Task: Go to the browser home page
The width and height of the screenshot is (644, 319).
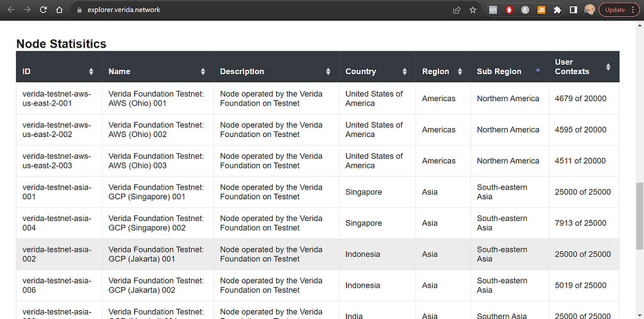Action: click(59, 10)
